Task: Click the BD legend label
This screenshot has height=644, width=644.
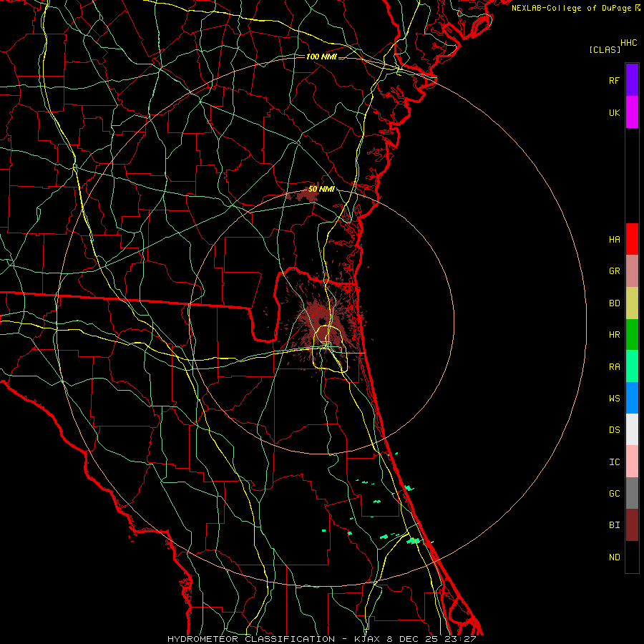Action: tap(614, 303)
